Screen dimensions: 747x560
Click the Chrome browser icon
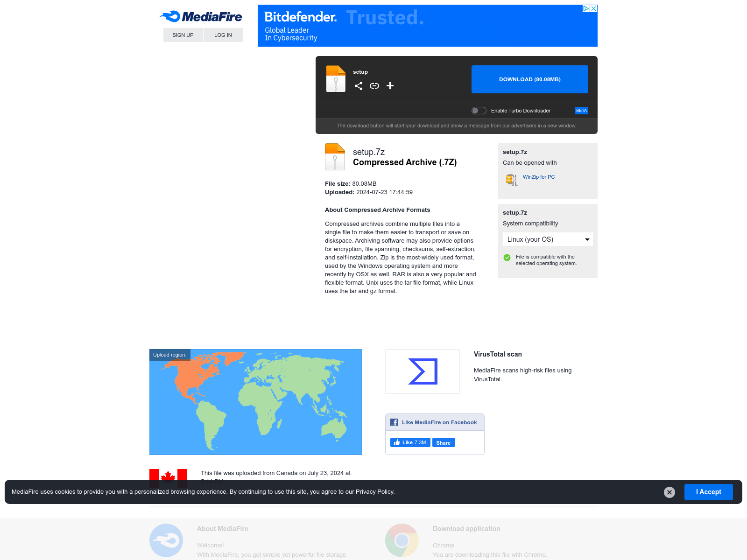tap(402, 540)
